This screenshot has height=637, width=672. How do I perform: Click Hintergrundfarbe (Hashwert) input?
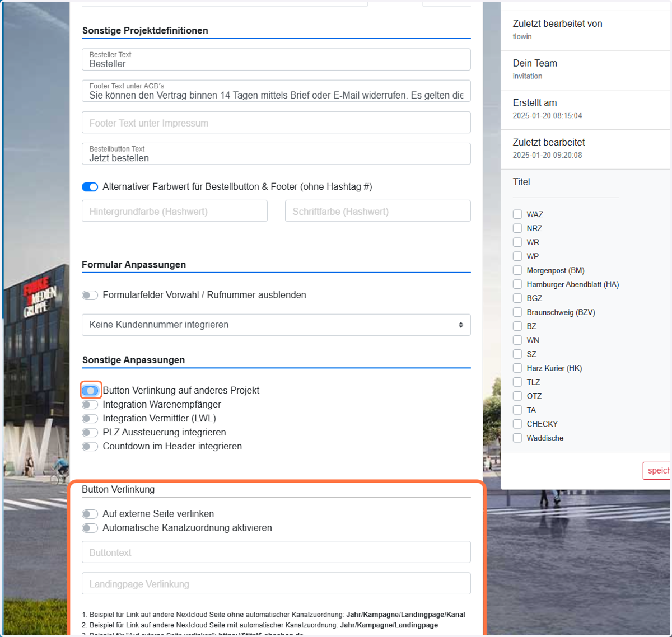click(x=175, y=211)
